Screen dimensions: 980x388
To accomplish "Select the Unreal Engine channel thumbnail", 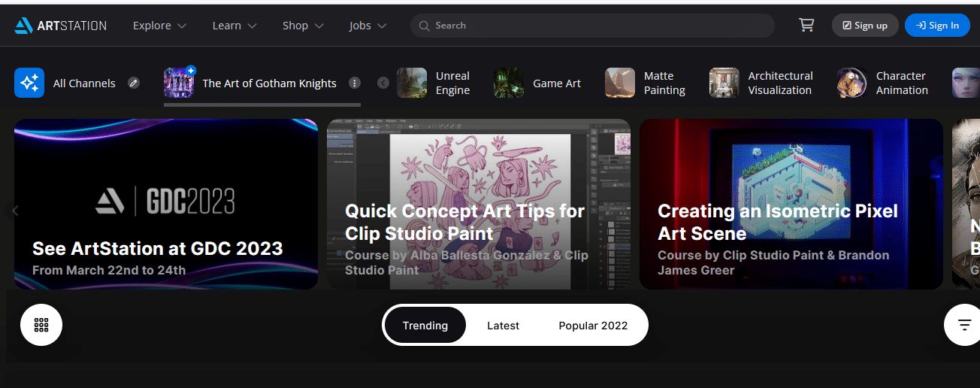I will click(x=412, y=83).
